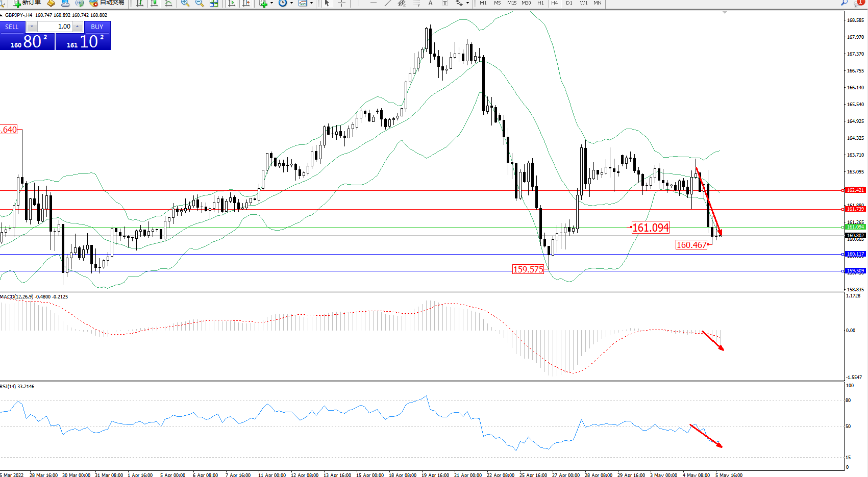Open the indicators list dropdown arrow

271,3
